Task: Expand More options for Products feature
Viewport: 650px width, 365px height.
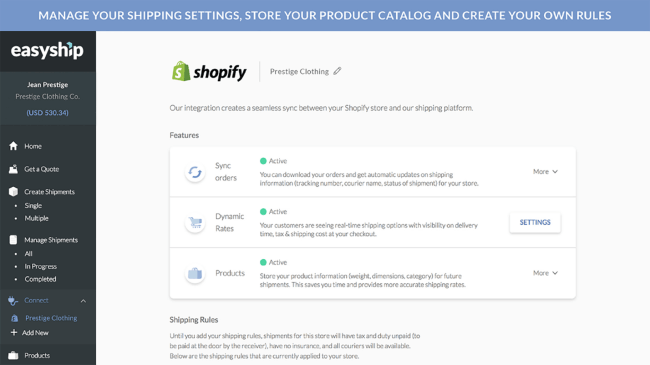Action: [x=545, y=273]
